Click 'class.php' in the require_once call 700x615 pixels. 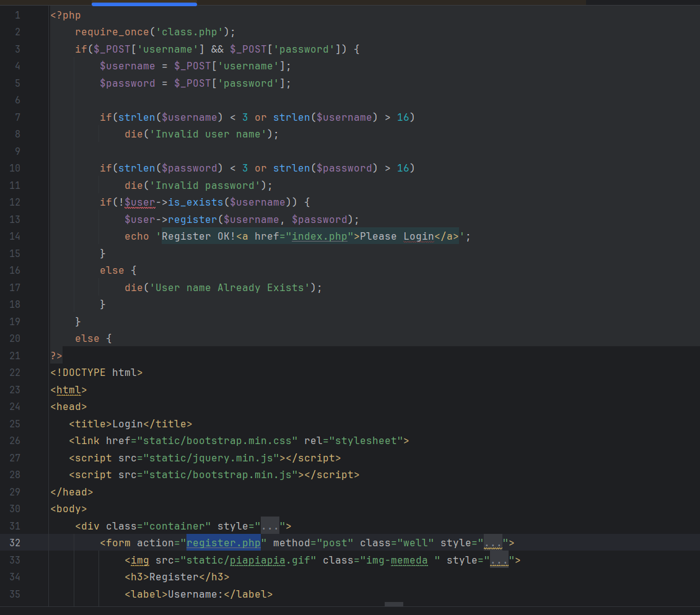click(193, 32)
